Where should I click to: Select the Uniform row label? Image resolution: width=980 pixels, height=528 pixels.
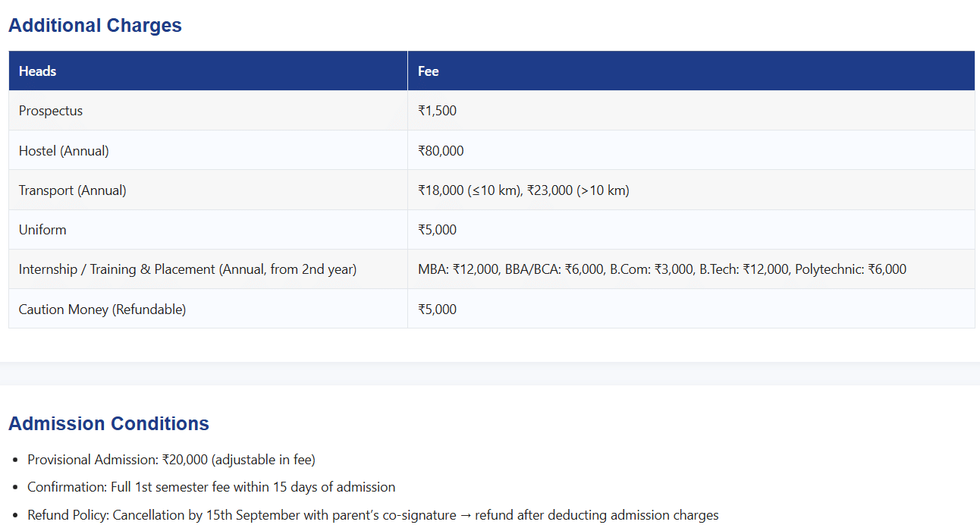click(x=42, y=230)
